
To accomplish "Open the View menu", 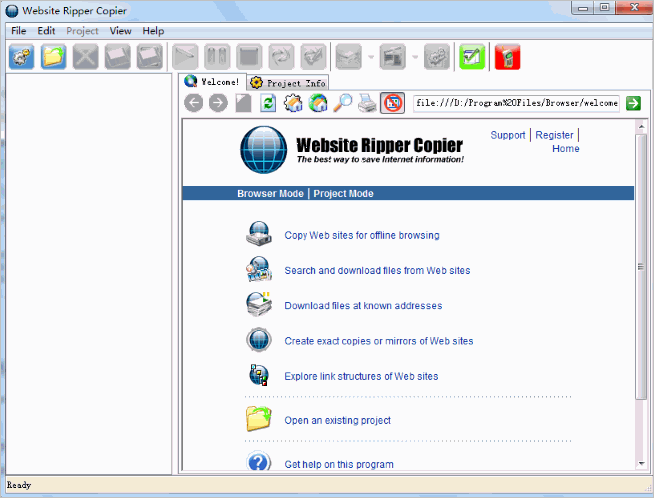I will (121, 31).
